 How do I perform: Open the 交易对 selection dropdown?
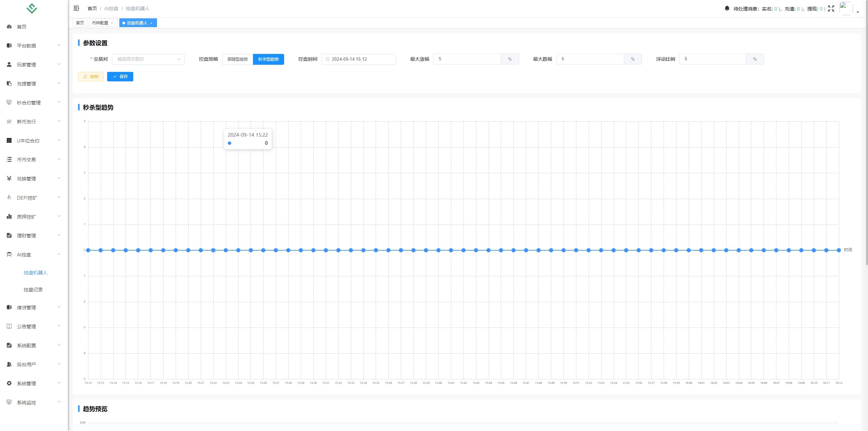click(x=148, y=59)
